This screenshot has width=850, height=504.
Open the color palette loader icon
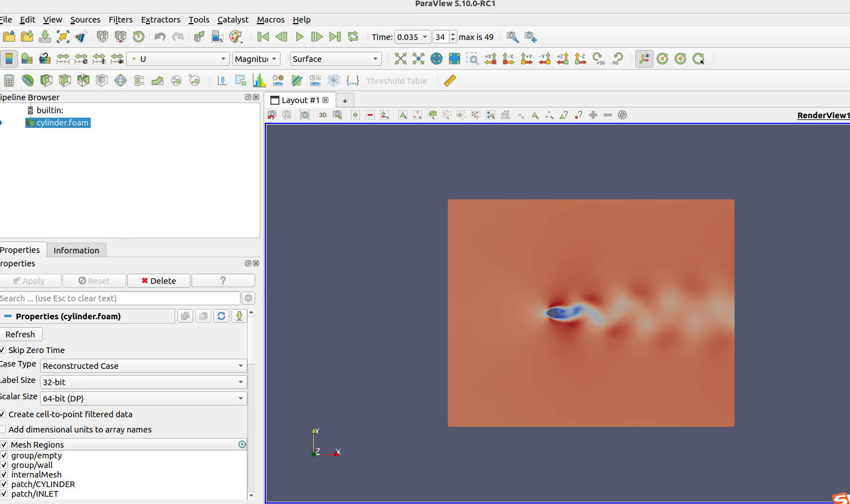(x=235, y=37)
